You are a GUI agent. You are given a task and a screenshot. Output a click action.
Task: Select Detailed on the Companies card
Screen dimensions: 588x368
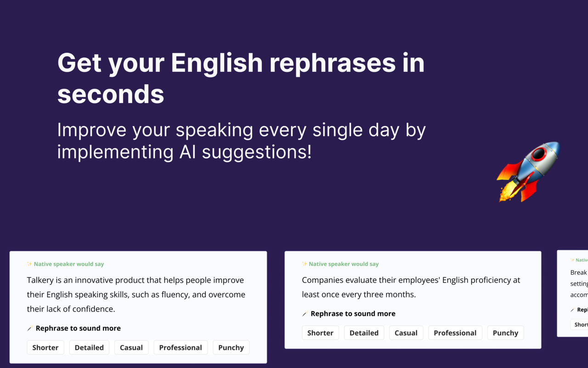click(x=364, y=333)
